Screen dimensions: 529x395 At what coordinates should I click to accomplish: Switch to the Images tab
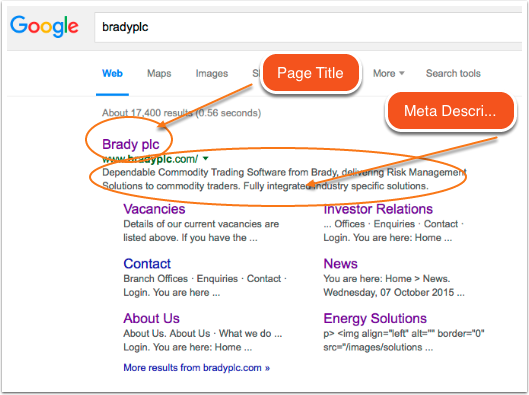click(212, 73)
